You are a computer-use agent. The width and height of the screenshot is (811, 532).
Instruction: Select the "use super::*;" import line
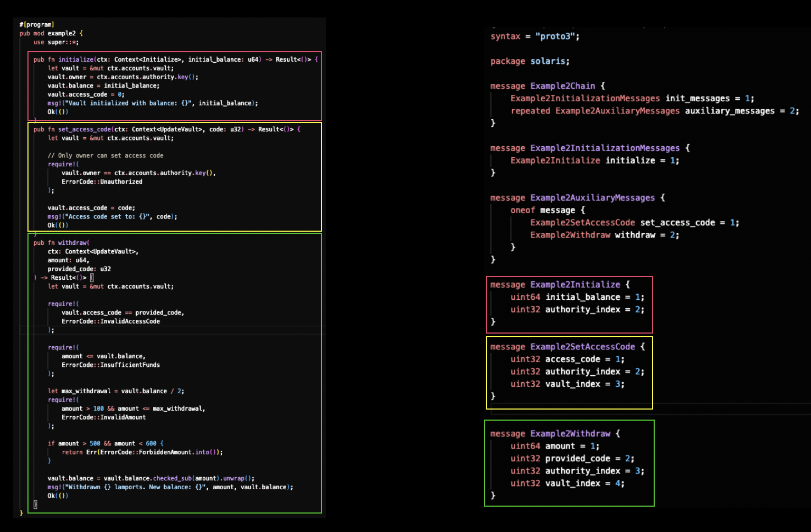[56, 42]
